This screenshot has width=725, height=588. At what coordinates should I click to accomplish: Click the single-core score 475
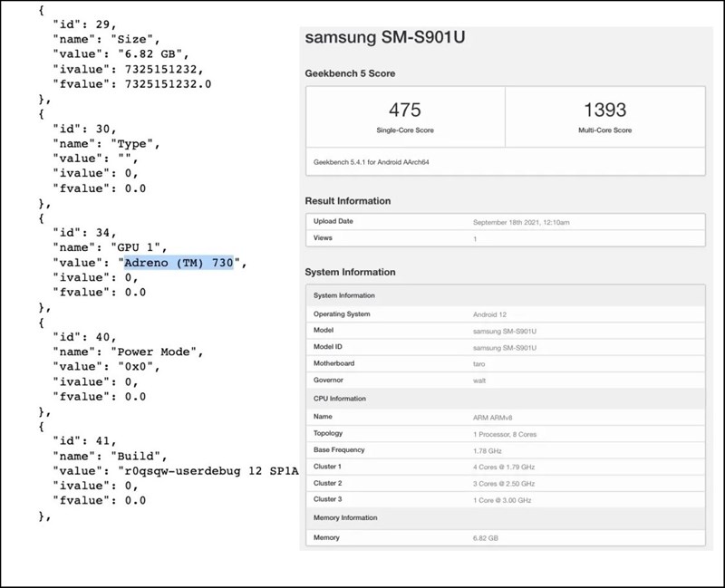tap(404, 110)
